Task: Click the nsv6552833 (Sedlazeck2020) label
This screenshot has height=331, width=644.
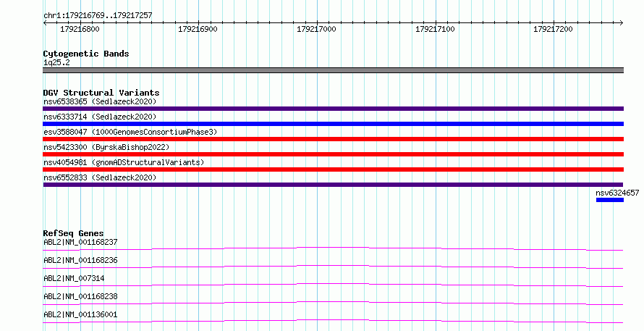Action: pos(100,177)
